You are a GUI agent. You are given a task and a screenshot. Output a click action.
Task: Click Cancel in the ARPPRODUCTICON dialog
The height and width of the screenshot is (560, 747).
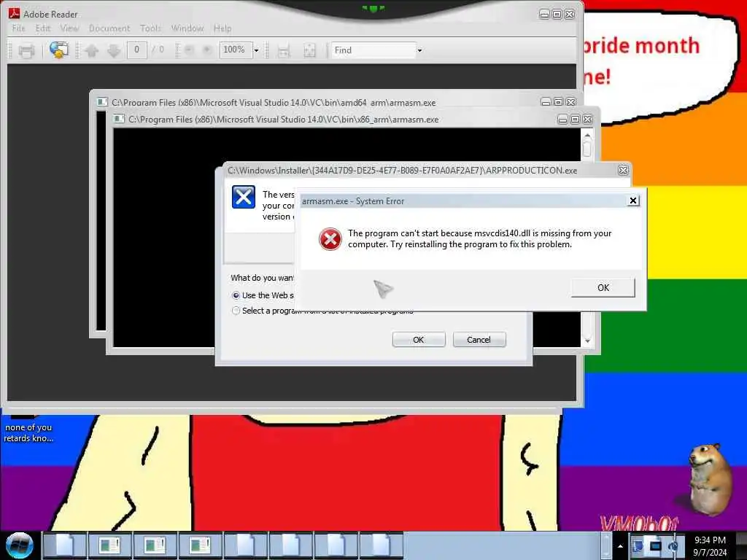[479, 340]
